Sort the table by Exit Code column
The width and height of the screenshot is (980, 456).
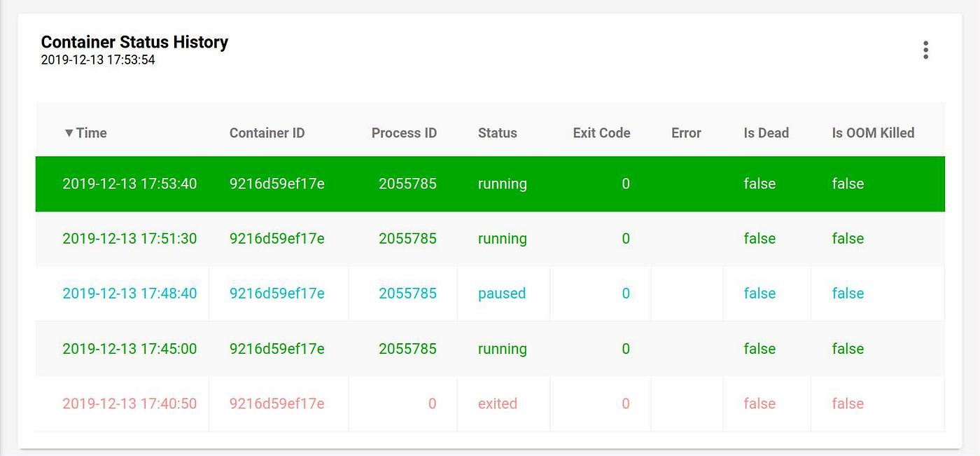click(601, 132)
